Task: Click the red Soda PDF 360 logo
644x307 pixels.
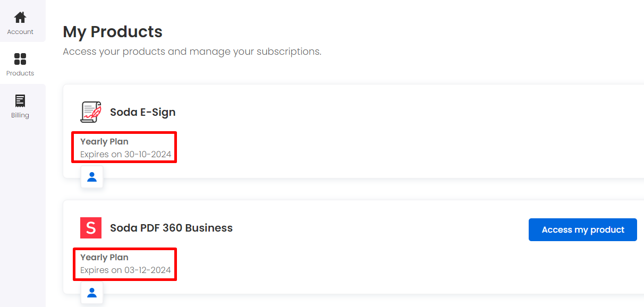Action: click(91, 228)
